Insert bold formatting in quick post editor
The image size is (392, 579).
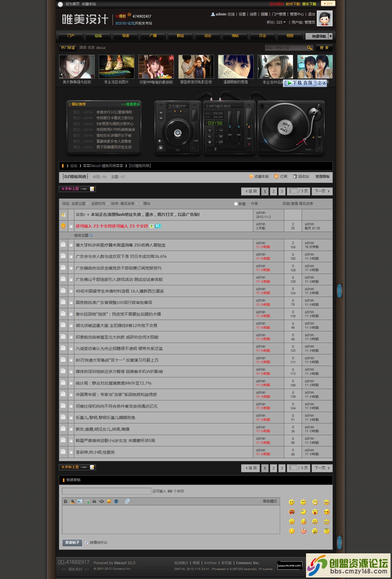click(66, 501)
